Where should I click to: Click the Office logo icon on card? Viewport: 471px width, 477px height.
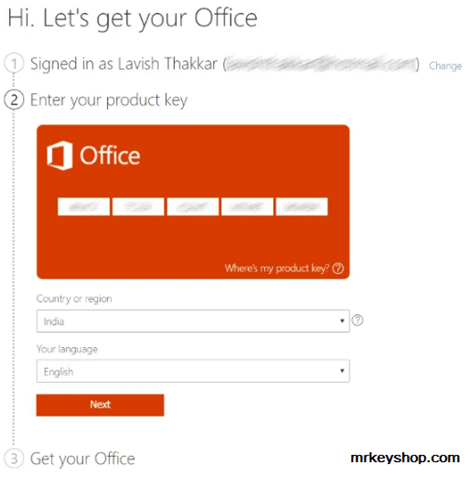click(60, 156)
